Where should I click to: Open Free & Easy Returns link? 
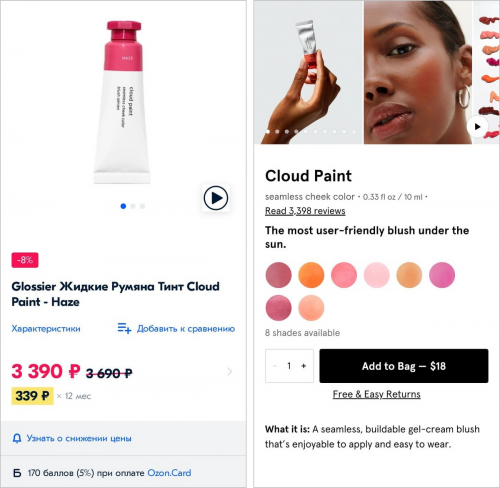[376, 394]
